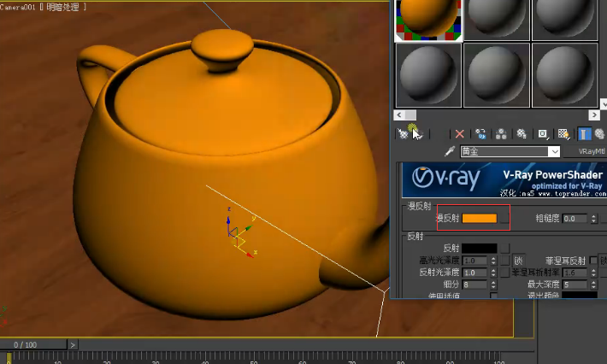Click the 细分 value spinner arrows

[x=493, y=284]
